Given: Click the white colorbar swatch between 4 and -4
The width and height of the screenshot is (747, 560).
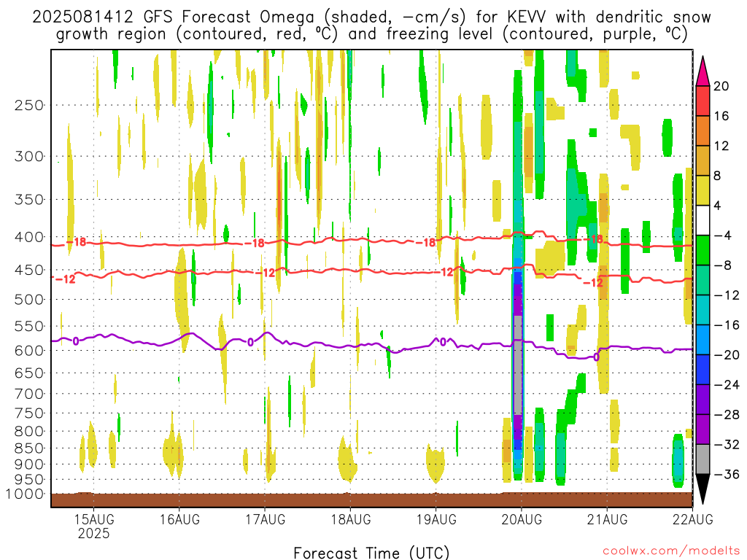Looking at the screenshot, I should 703,220.
